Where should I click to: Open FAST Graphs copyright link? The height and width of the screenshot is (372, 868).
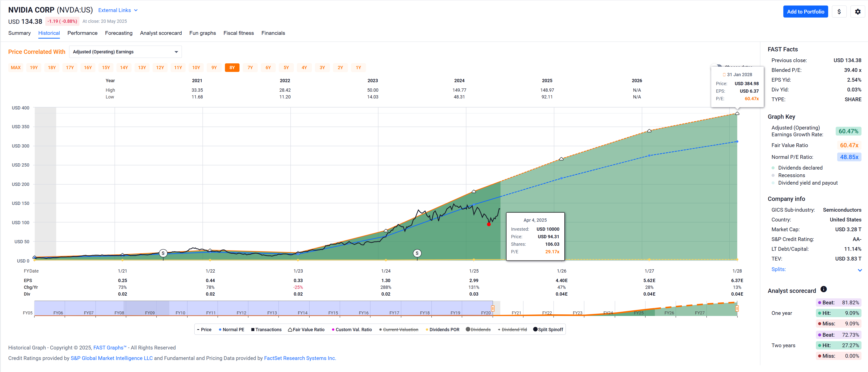pyautogui.click(x=110, y=347)
